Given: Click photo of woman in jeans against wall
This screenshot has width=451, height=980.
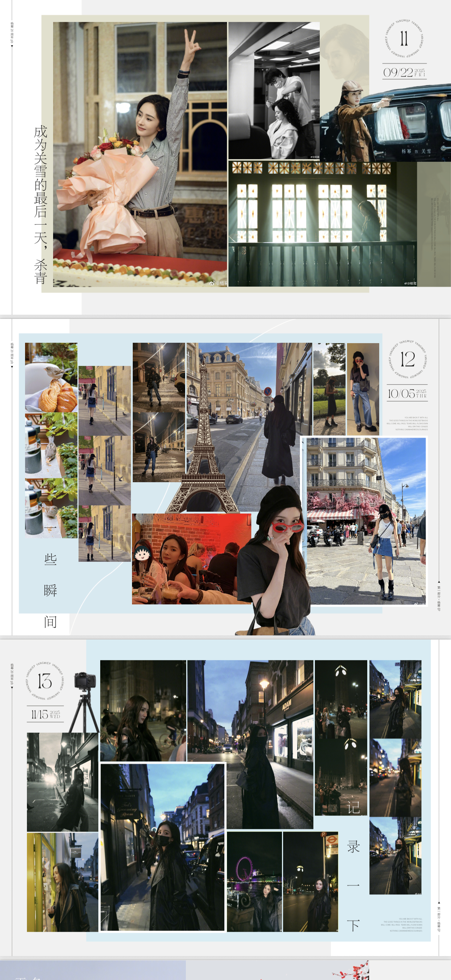Looking at the screenshot, I should pyautogui.click(x=363, y=389).
